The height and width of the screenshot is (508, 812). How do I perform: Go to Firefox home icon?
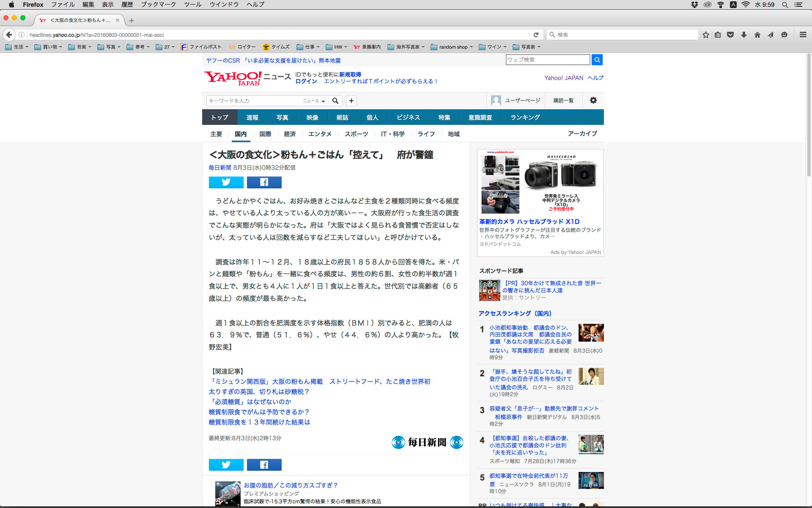click(x=757, y=35)
